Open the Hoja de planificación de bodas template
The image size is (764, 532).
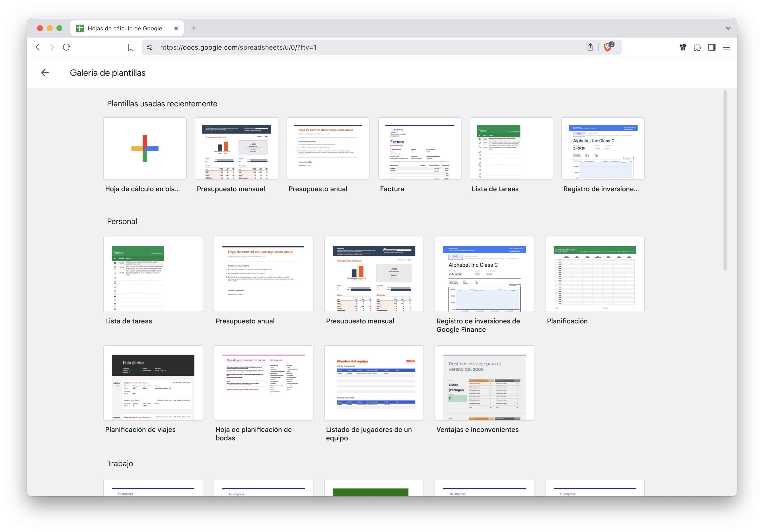[x=264, y=383]
